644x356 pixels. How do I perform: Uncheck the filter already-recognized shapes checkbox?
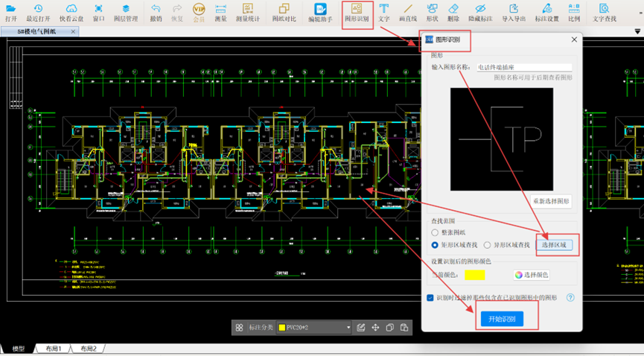click(430, 298)
